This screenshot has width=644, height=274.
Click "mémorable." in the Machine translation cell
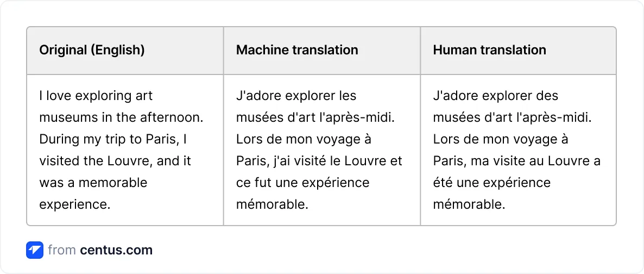coord(272,204)
